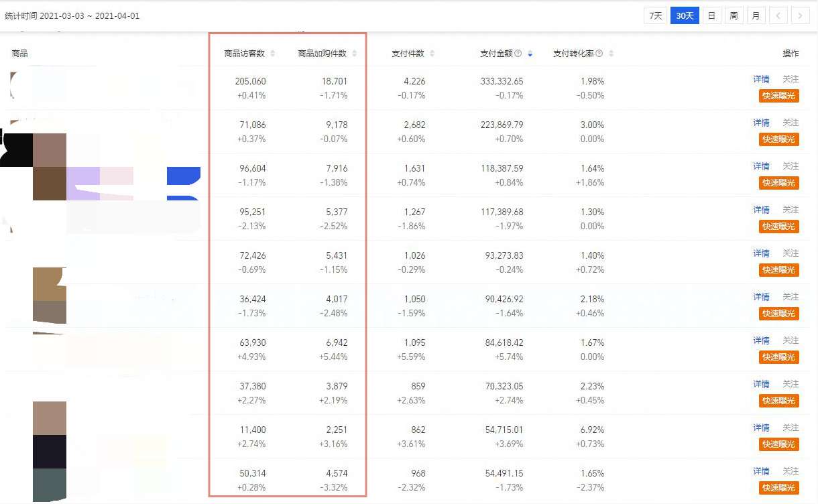Select add-to-cart cell 4,574
818x504 pixels.
(x=337, y=473)
